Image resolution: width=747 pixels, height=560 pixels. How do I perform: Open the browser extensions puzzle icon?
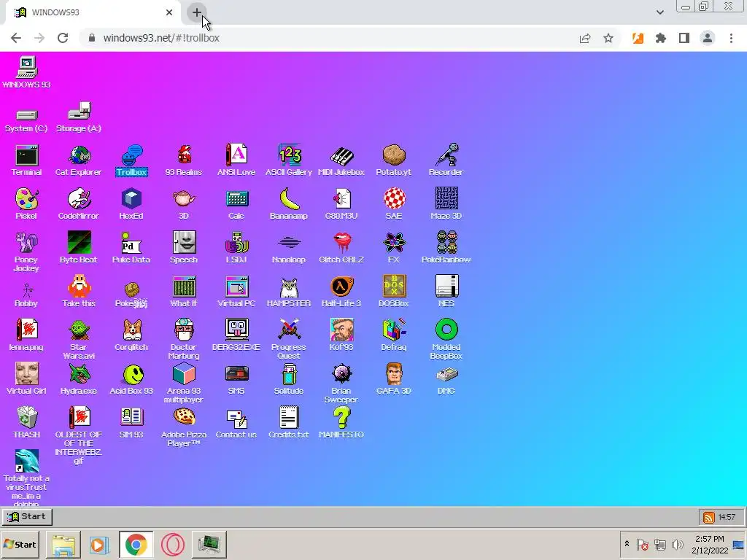pos(661,38)
